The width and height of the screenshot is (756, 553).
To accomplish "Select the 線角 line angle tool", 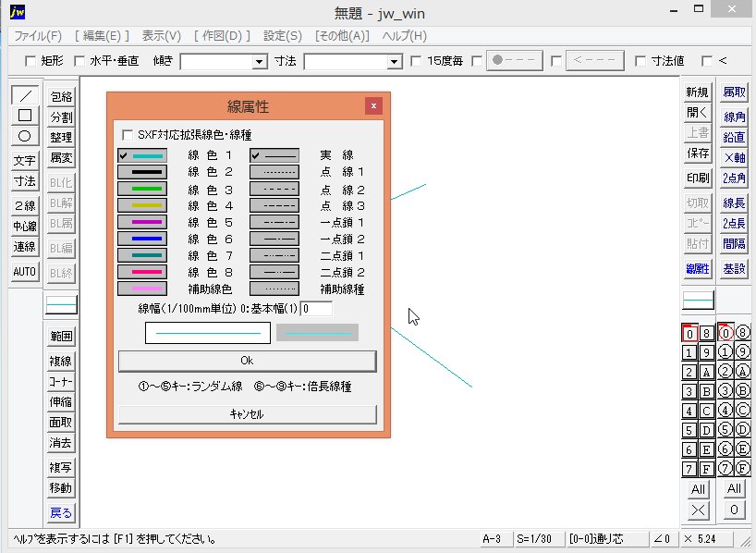I will coord(734,117).
